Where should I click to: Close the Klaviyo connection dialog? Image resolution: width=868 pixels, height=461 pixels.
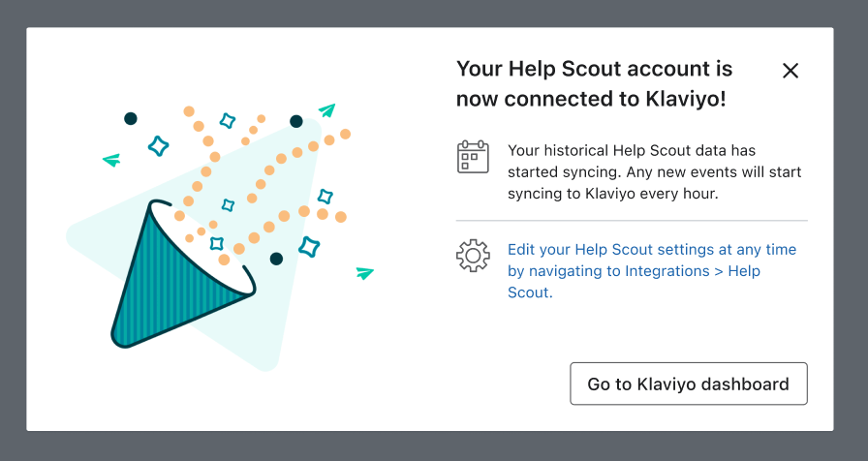(790, 71)
